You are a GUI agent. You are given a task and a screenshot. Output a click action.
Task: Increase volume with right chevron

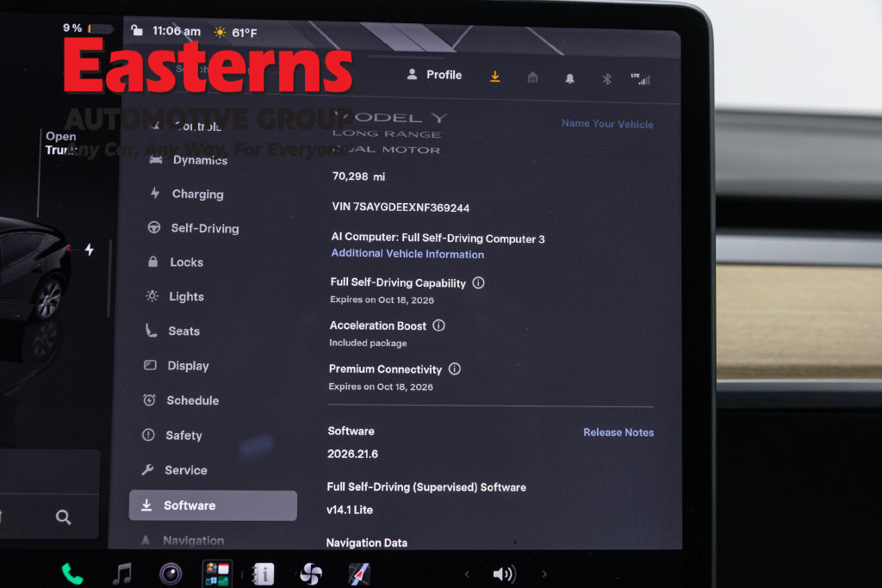pyautogui.click(x=544, y=574)
